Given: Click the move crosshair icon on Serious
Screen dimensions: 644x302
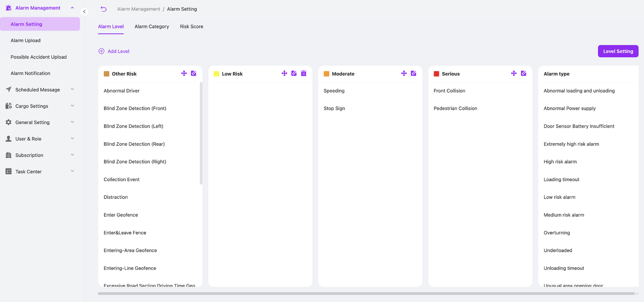Looking at the screenshot, I should [x=514, y=73].
